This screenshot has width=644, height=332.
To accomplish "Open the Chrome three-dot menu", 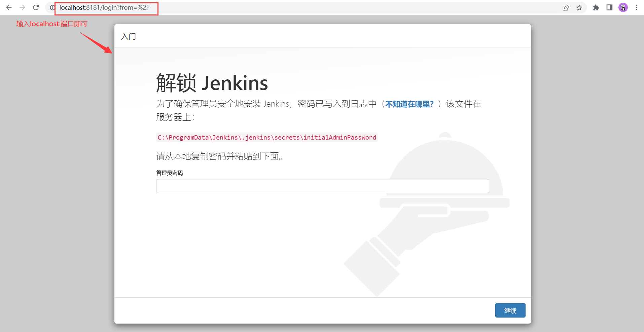I will point(636,7).
